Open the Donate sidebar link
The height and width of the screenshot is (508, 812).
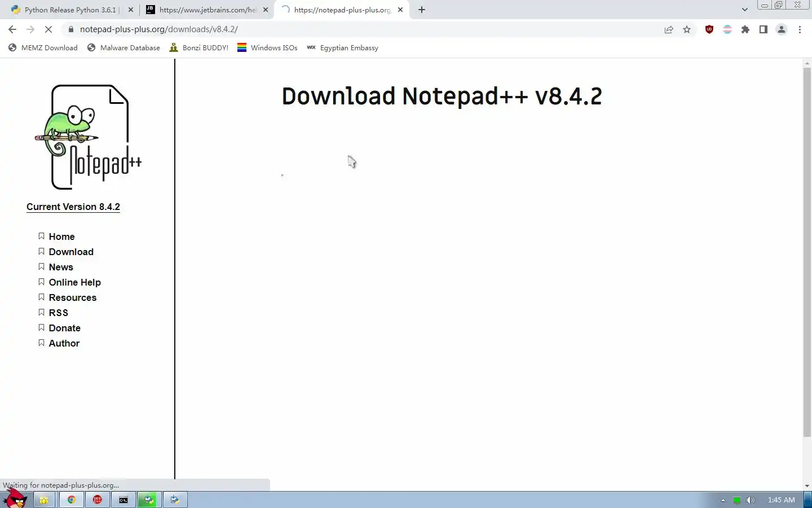(x=64, y=328)
